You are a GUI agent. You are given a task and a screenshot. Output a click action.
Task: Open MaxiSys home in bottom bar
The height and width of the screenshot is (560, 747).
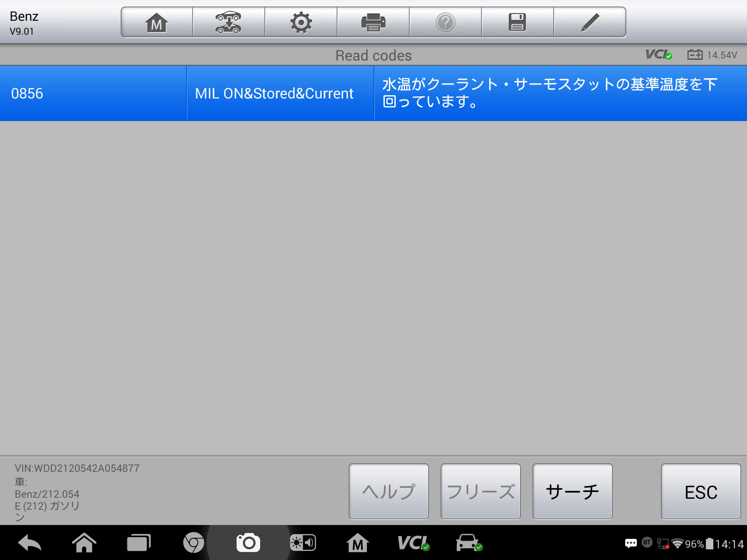(x=357, y=543)
